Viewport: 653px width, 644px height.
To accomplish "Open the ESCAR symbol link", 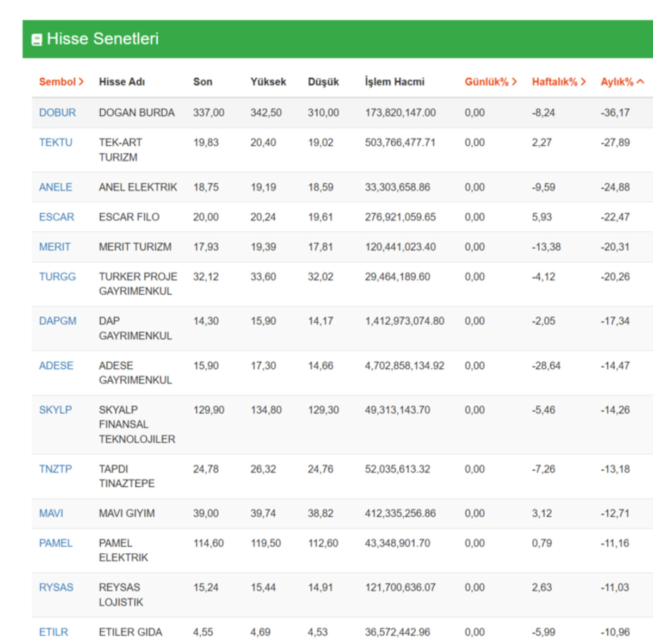I will [x=57, y=217].
